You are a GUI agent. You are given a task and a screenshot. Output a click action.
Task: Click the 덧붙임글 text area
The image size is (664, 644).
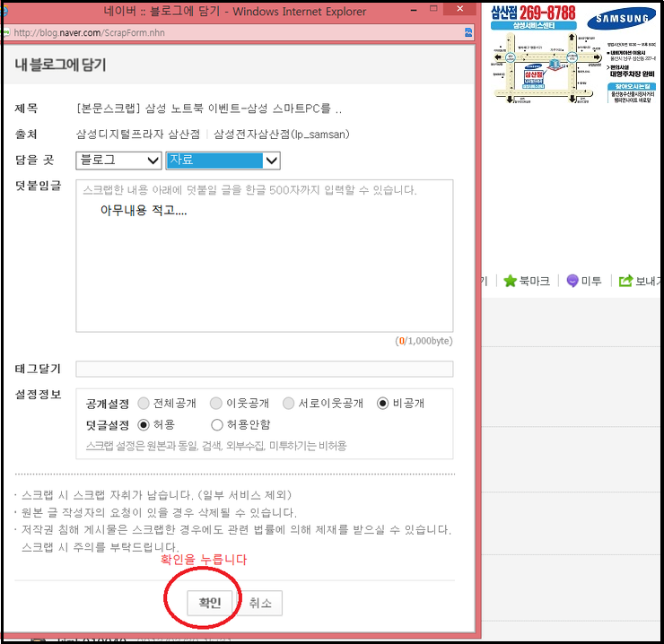tap(264, 256)
